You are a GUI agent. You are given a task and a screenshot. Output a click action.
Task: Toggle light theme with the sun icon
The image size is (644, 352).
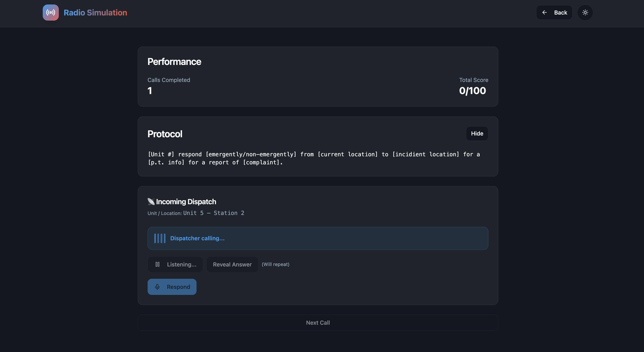[585, 13]
